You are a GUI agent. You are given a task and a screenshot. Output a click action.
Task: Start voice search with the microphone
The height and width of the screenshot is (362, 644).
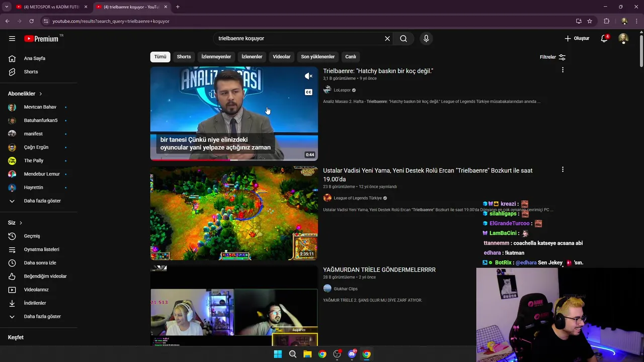tap(426, 39)
